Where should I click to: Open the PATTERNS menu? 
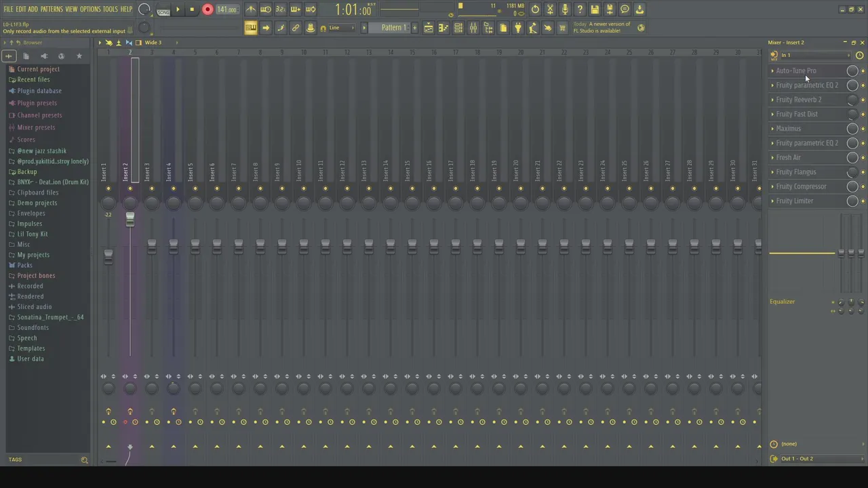tap(52, 9)
